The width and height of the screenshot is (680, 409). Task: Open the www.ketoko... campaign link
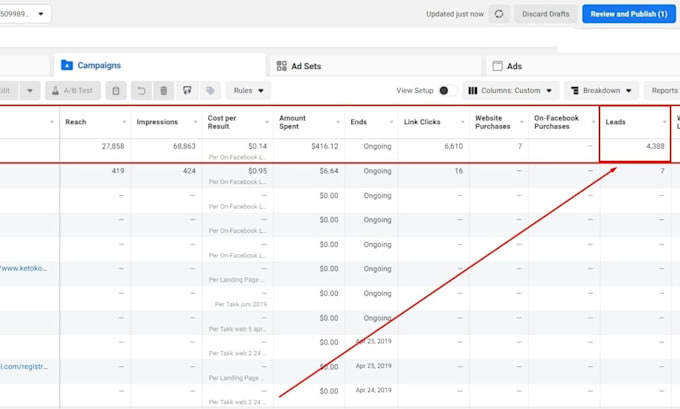tap(24, 268)
